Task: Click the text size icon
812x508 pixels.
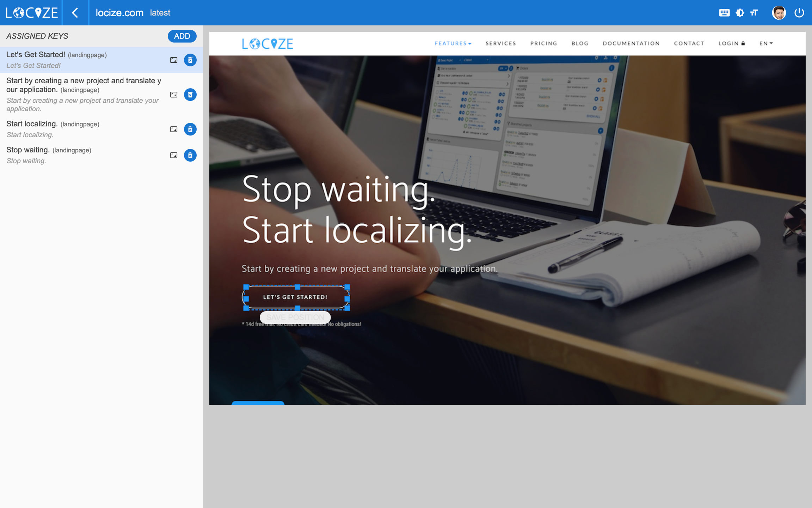Action: pyautogui.click(x=754, y=13)
